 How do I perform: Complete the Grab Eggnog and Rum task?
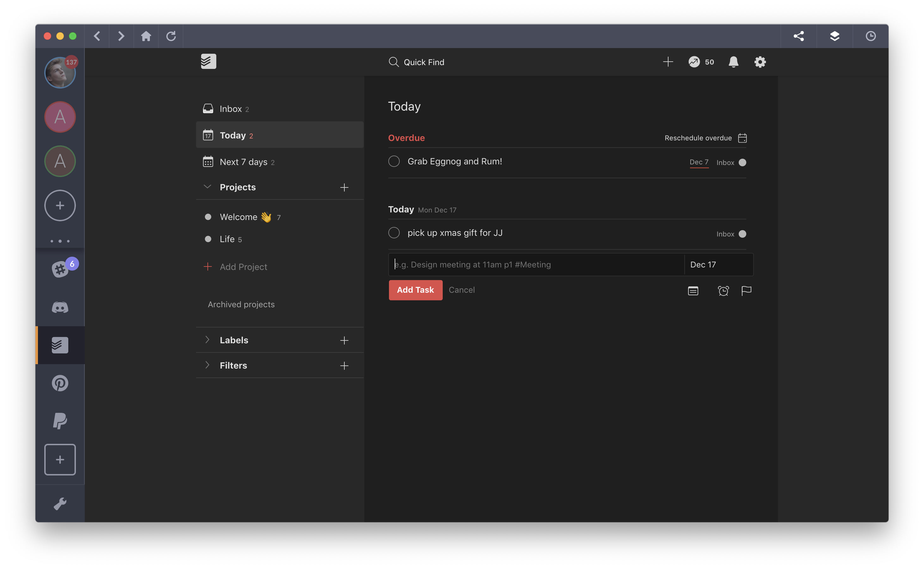[x=394, y=161]
